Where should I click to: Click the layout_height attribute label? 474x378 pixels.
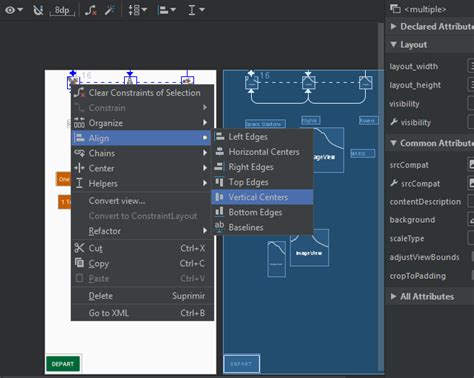click(415, 85)
